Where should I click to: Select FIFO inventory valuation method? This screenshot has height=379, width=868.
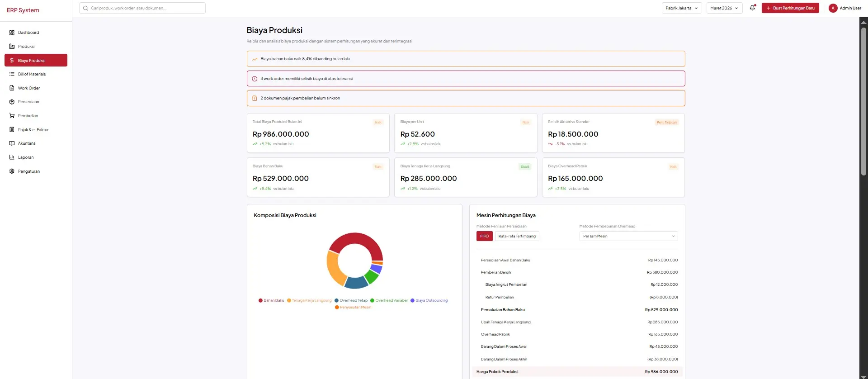point(484,236)
